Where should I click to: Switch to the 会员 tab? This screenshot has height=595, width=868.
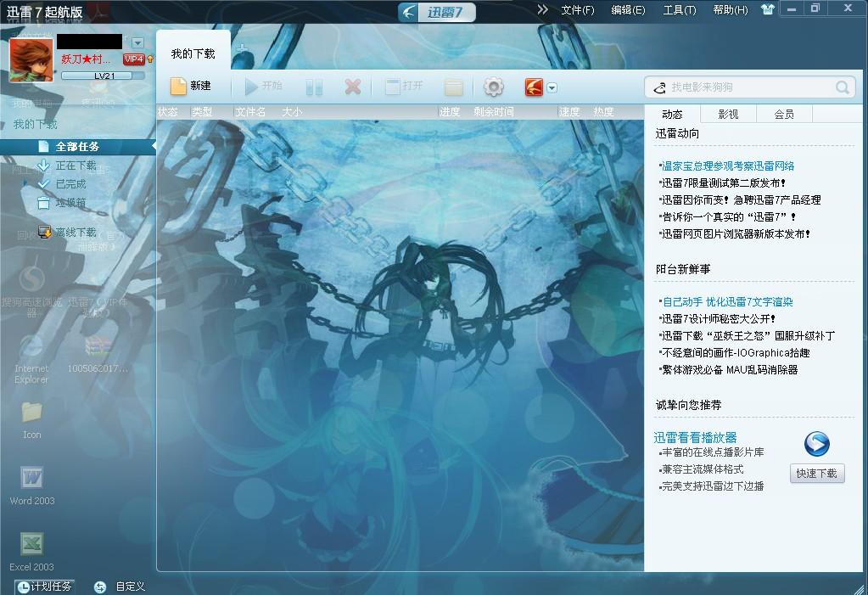point(784,114)
